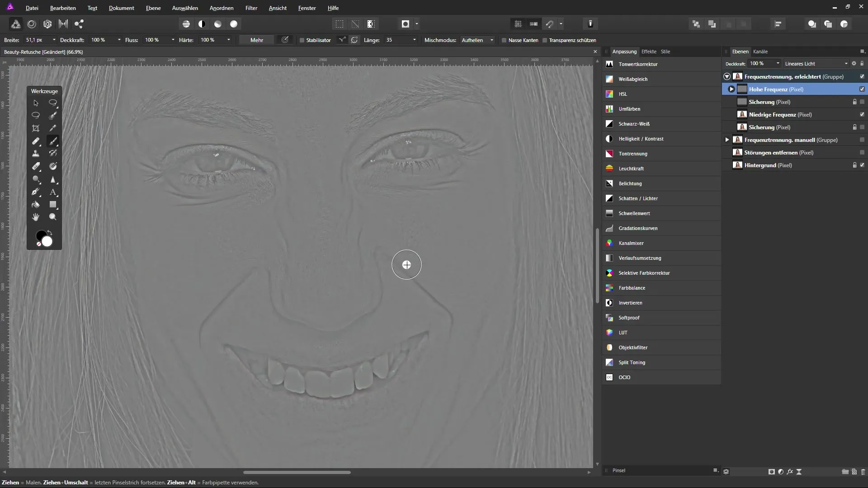
Task: Click the black background color swatch
Action: [x=40, y=235]
